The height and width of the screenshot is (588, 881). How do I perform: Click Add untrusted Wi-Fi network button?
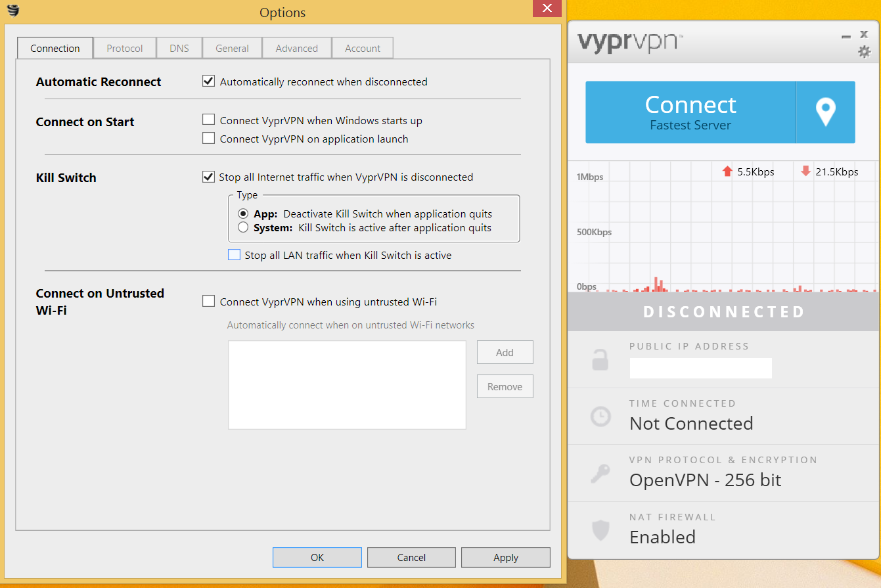[x=505, y=352]
